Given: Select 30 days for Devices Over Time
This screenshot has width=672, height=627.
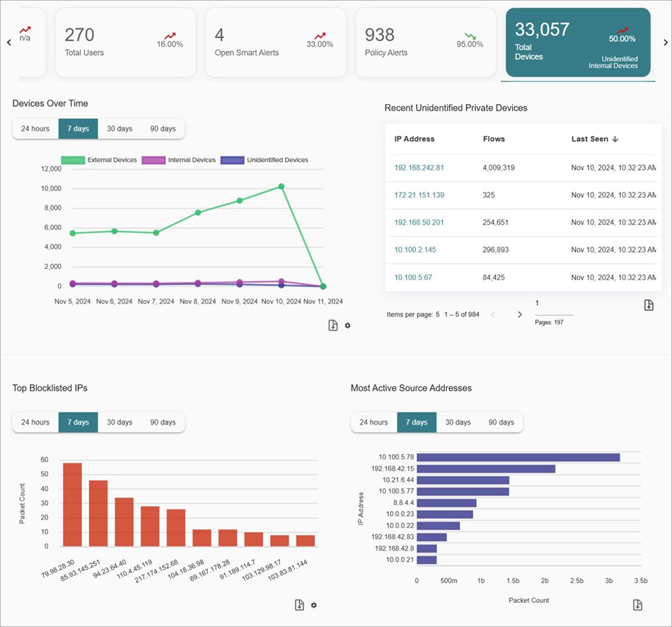Looking at the screenshot, I should click(x=120, y=129).
